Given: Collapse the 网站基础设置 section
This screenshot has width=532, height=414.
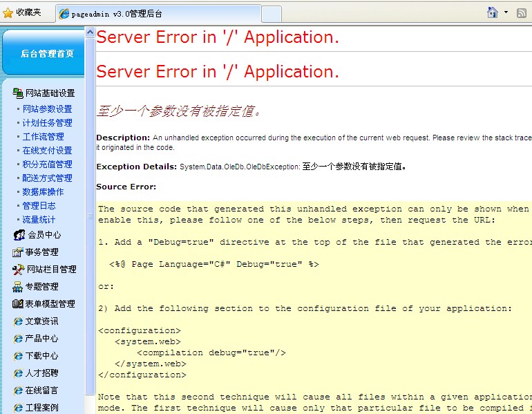Looking at the screenshot, I should pyautogui.click(x=50, y=93).
